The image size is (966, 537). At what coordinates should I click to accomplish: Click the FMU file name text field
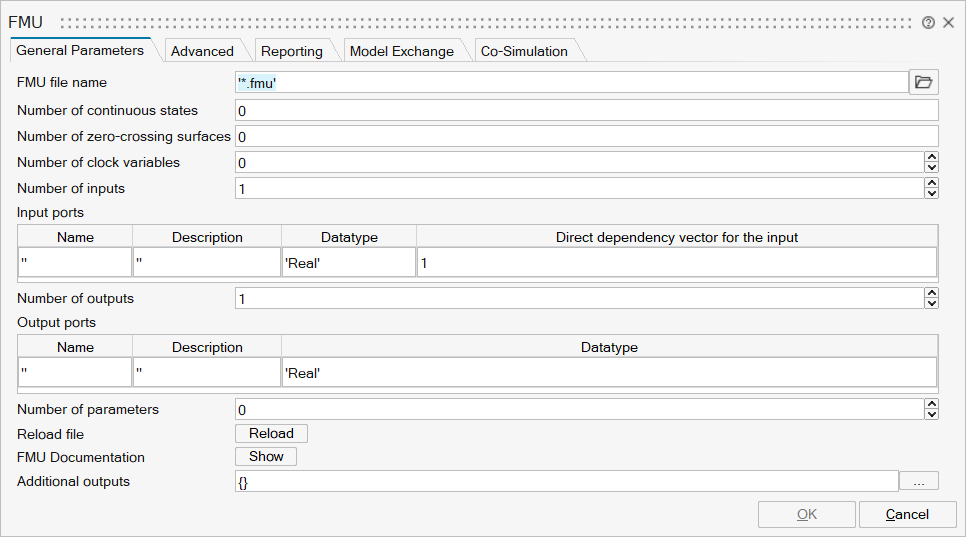click(x=570, y=84)
